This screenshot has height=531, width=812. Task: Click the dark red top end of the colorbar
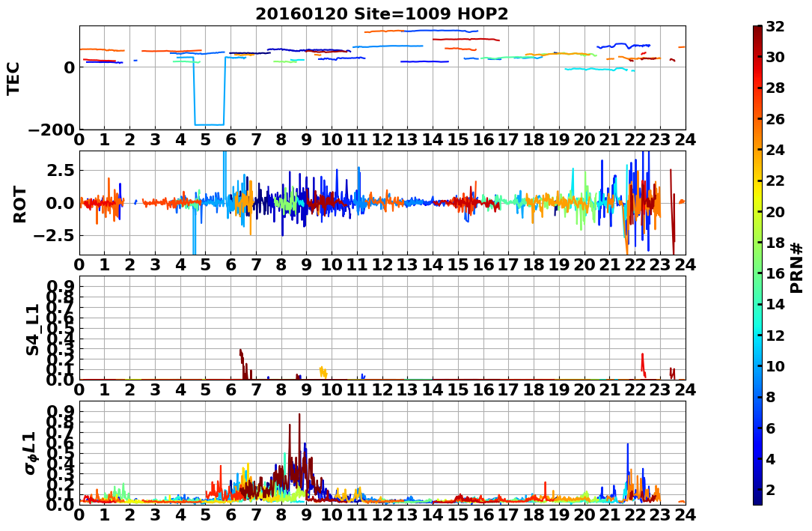757,31
